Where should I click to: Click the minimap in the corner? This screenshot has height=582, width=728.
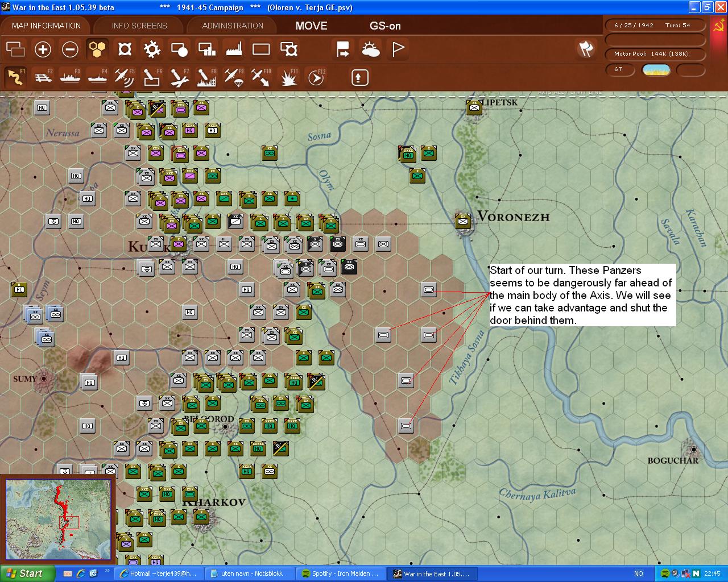coord(59,519)
